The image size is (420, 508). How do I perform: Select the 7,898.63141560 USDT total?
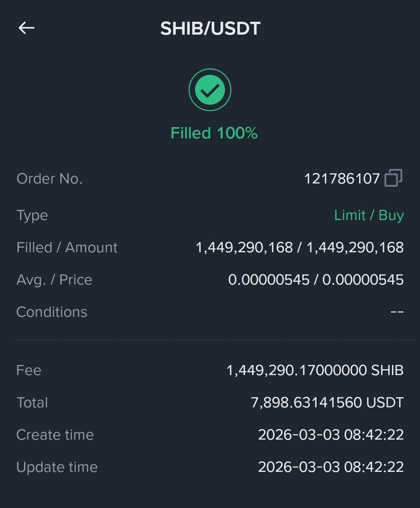pos(327,403)
